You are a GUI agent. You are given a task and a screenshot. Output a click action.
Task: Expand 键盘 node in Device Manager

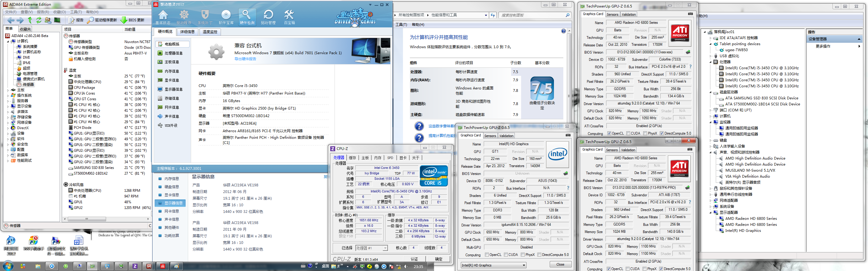coord(711,140)
